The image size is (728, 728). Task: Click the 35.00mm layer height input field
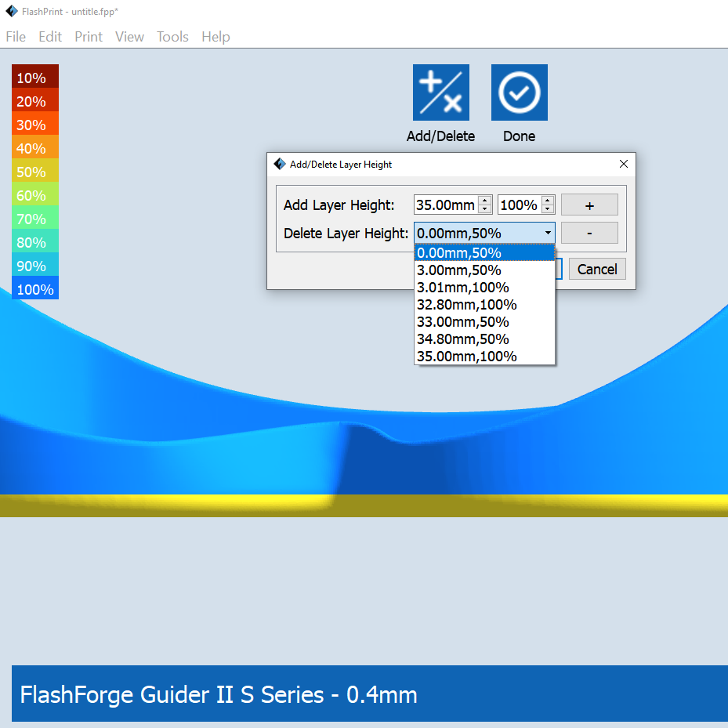coord(446,205)
